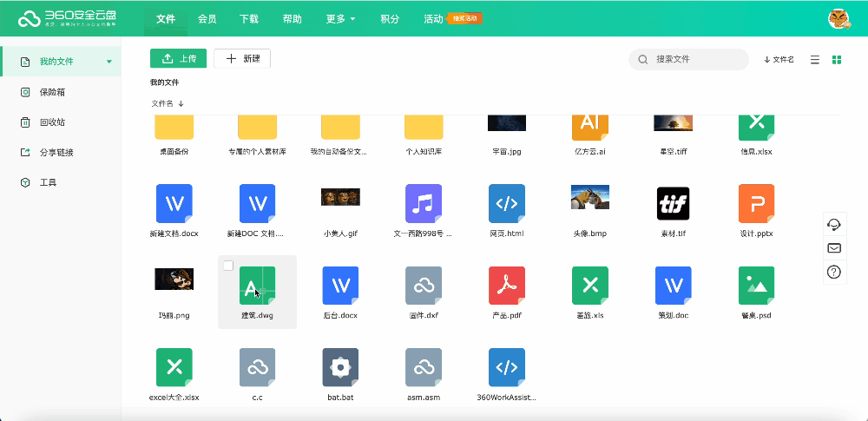Image resolution: width=868 pixels, height=421 pixels.
Task: Open the help question mark icon
Action: point(834,272)
